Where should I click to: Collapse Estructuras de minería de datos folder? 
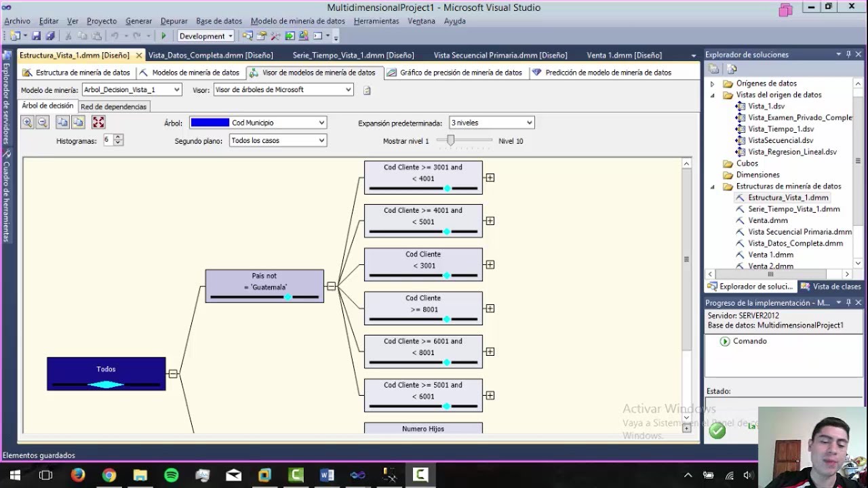(712, 186)
